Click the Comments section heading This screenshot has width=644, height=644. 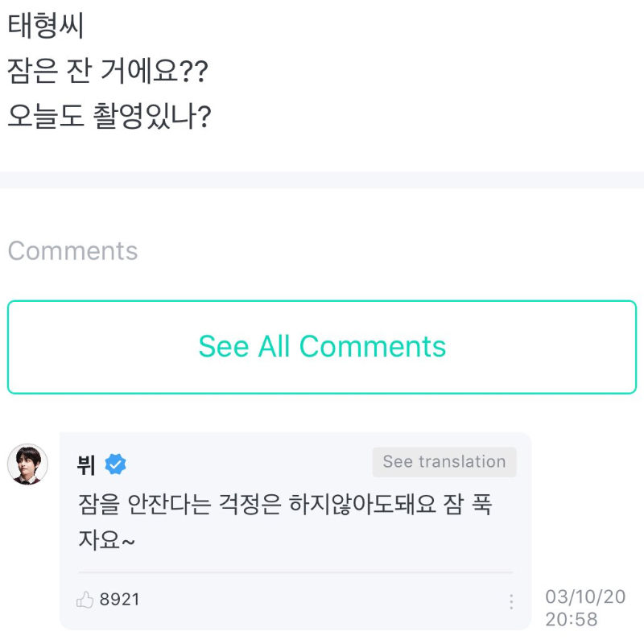click(x=72, y=251)
